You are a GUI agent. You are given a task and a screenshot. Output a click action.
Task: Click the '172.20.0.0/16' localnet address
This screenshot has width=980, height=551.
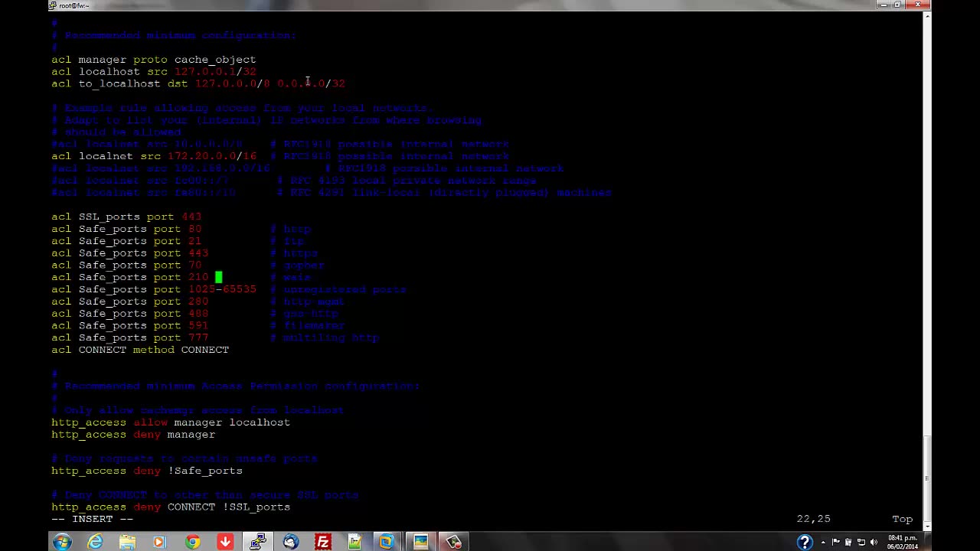(x=212, y=156)
